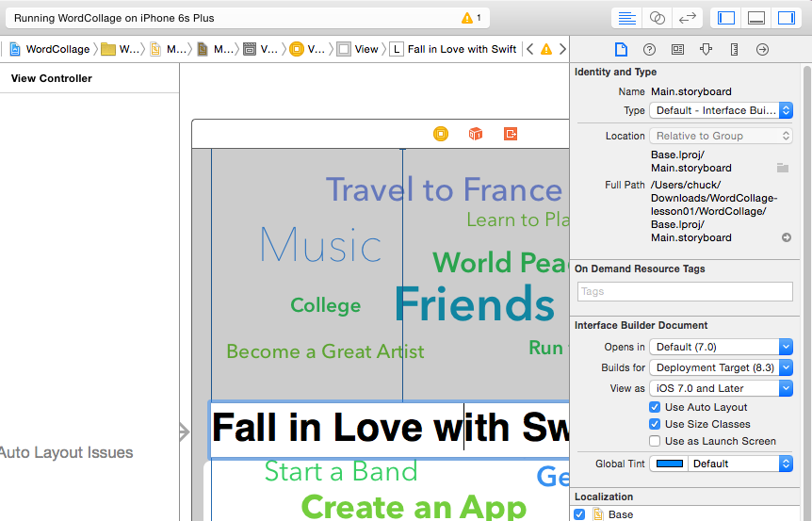
Task: Open the Global Tint Default dropdown
Action: (x=740, y=464)
